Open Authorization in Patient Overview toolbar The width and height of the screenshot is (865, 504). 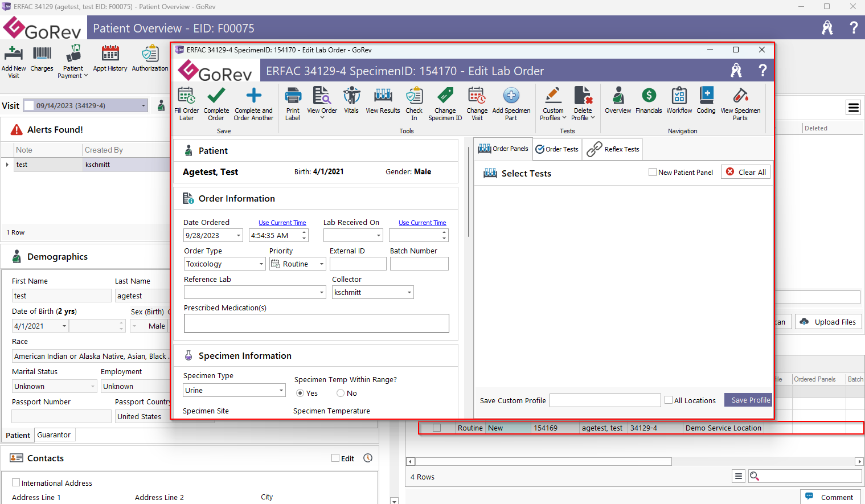[x=150, y=58]
